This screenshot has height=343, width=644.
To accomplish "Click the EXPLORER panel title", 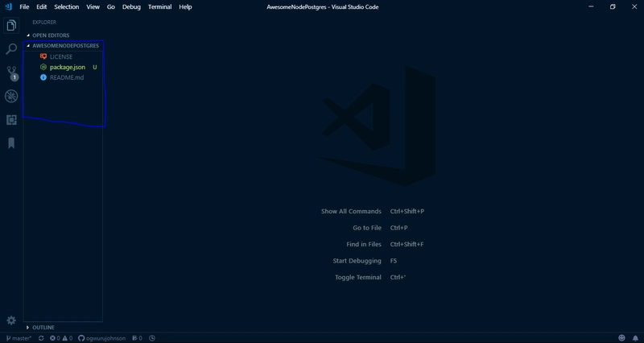I will pyautogui.click(x=44, y=23).
